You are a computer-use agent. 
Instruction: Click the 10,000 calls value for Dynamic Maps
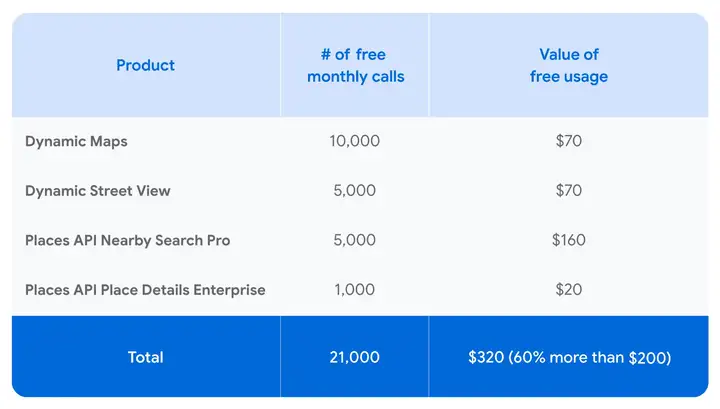pos(354,141)
